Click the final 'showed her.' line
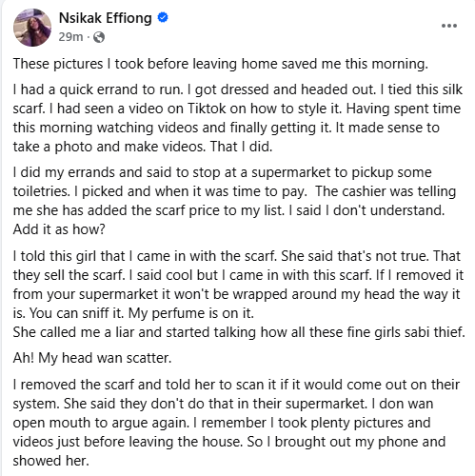This screenshot has width=475, height=476. [50, 461]
